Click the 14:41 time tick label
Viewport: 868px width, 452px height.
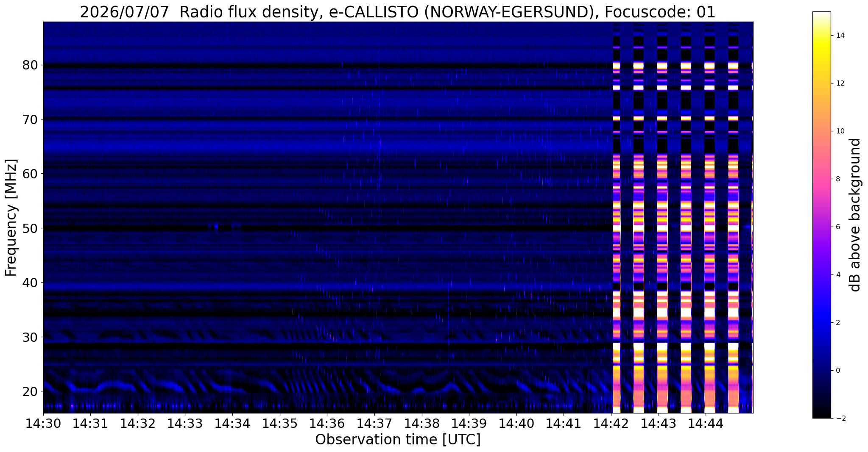pyautogui.click(x=564, y=423)
